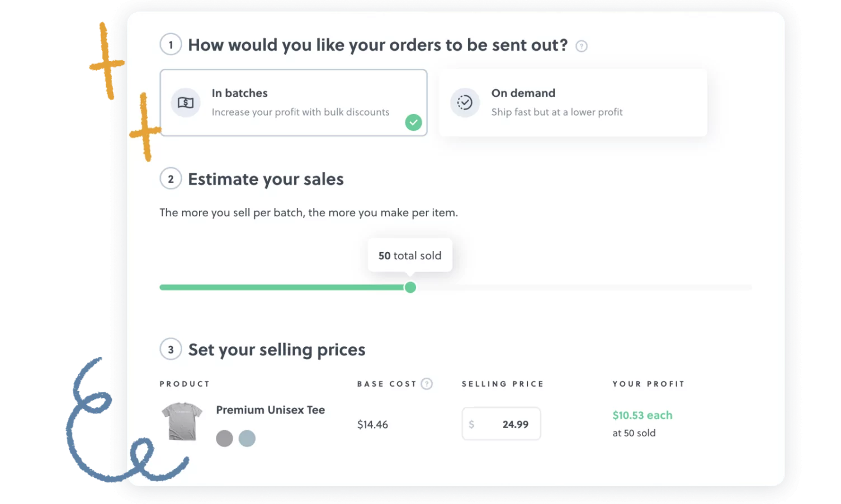This screenshot has height=504, width=841.
Task: Click the step 2 number circle
Action: click(x=171, y=179)
